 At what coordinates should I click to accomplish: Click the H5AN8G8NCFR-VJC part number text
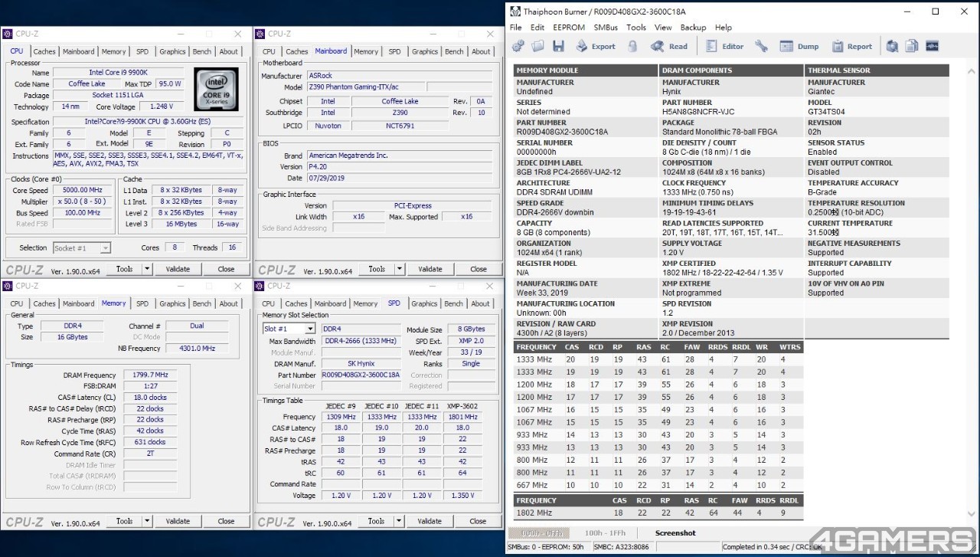click(698, 112)
